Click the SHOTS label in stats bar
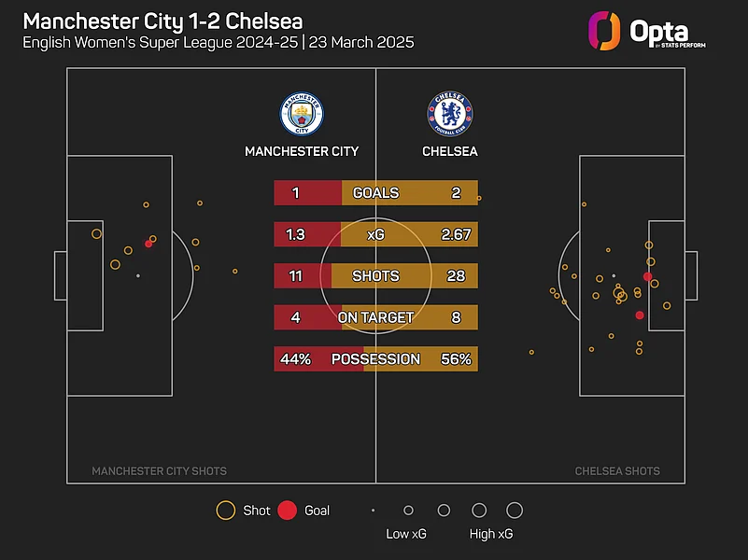The width and height of the screenshot is (748, 560). click(x=375, y=276)
